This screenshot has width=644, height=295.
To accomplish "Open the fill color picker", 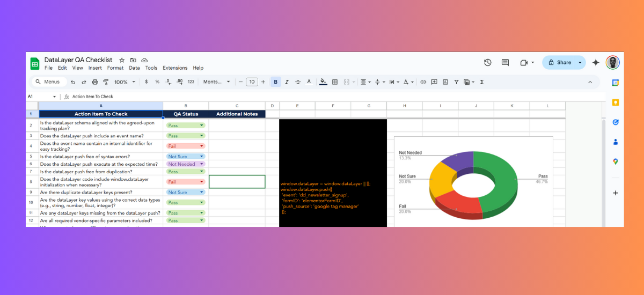I will [x=323, y=82].
